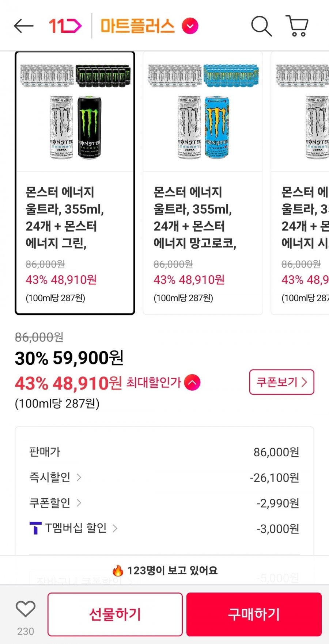Open the search magnifier icon

pos(261,26)
